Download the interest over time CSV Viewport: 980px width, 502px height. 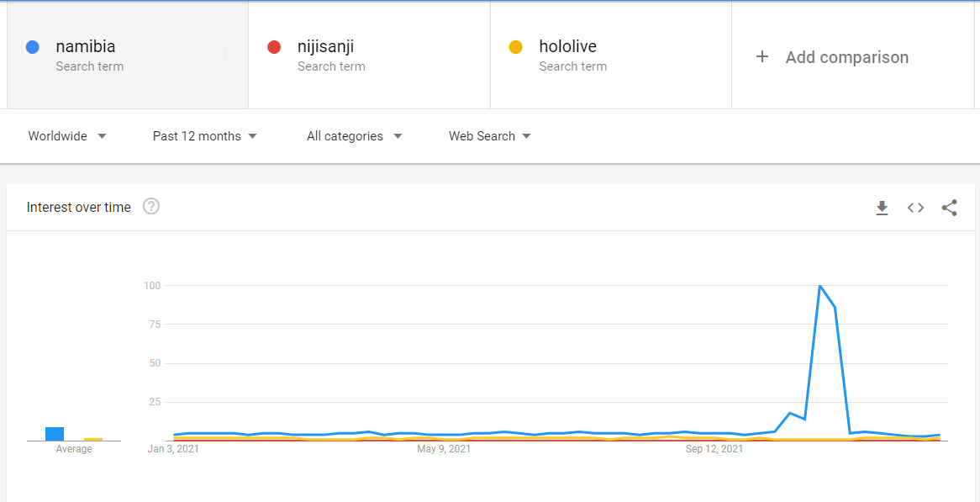click(882, 209)
